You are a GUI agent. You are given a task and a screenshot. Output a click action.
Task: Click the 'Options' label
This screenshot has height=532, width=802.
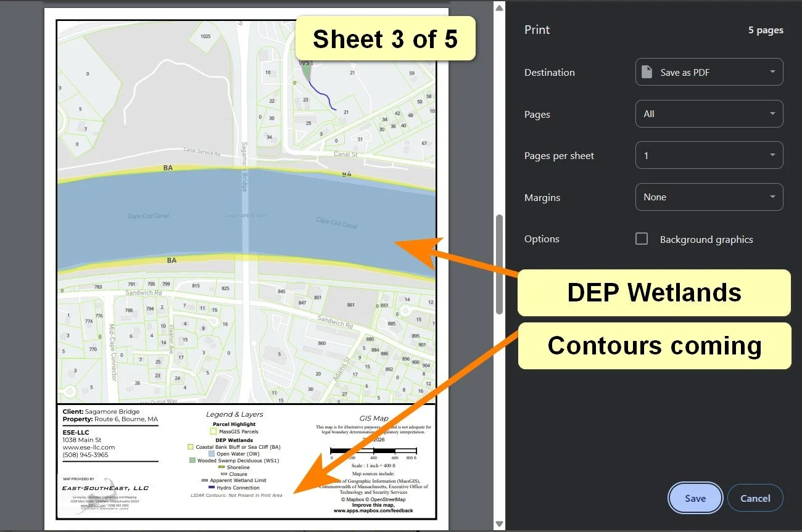click(x=542, y=239)
